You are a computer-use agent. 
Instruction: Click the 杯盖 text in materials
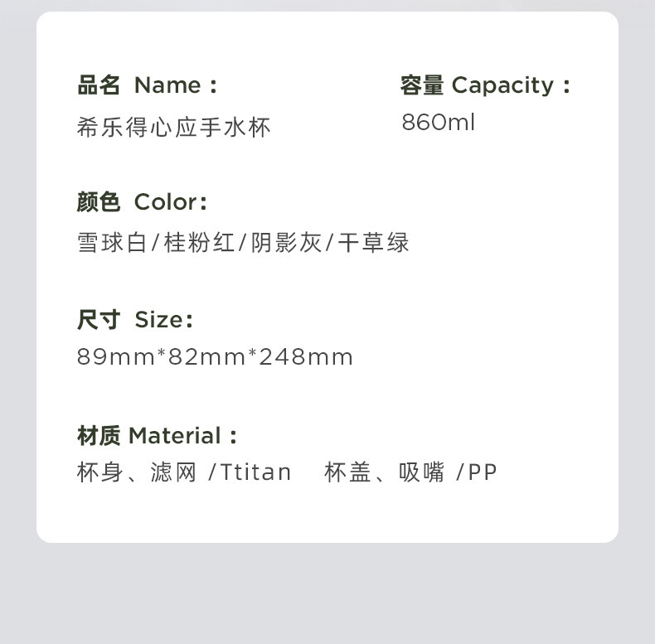click(347, 472)
